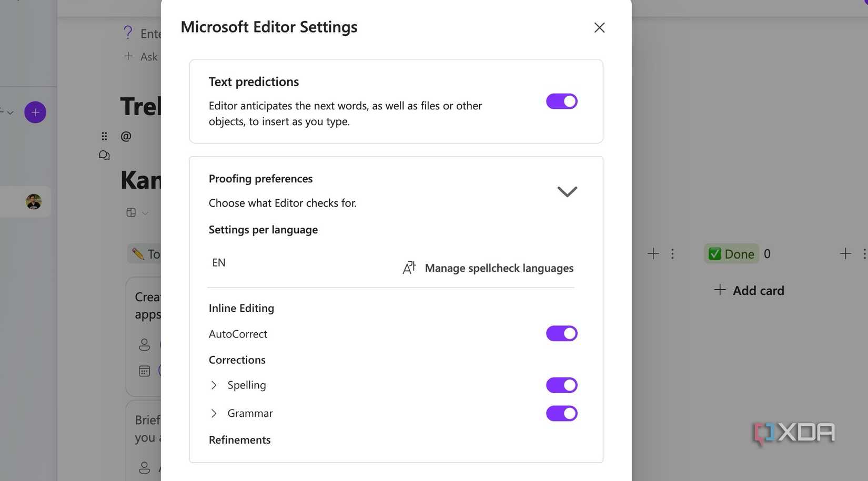Open the comments chat bubble icon
868x481 pixels.
coord(104,155)
